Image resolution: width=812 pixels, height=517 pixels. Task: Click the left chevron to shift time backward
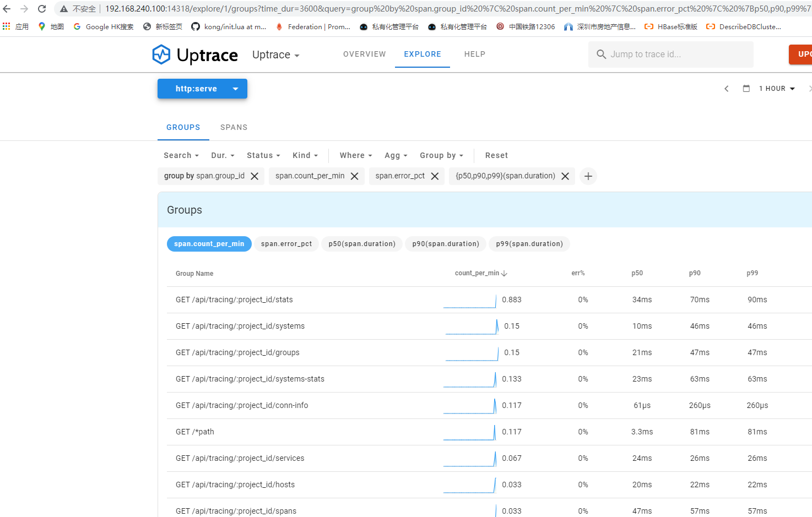pos(726,88)
